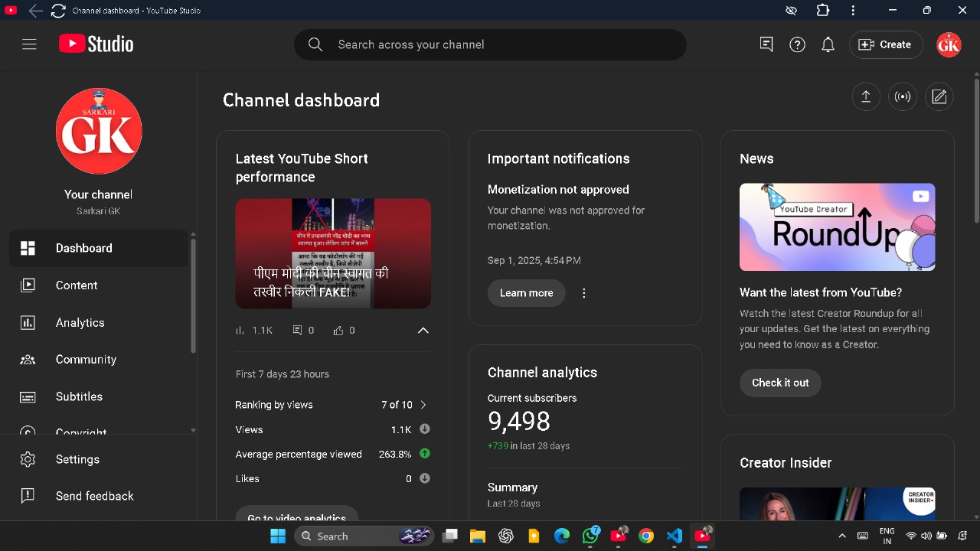980x551 pixels.
Task: Click the sidebar vertical scrollbar
Action: click(x=193, y=295)
